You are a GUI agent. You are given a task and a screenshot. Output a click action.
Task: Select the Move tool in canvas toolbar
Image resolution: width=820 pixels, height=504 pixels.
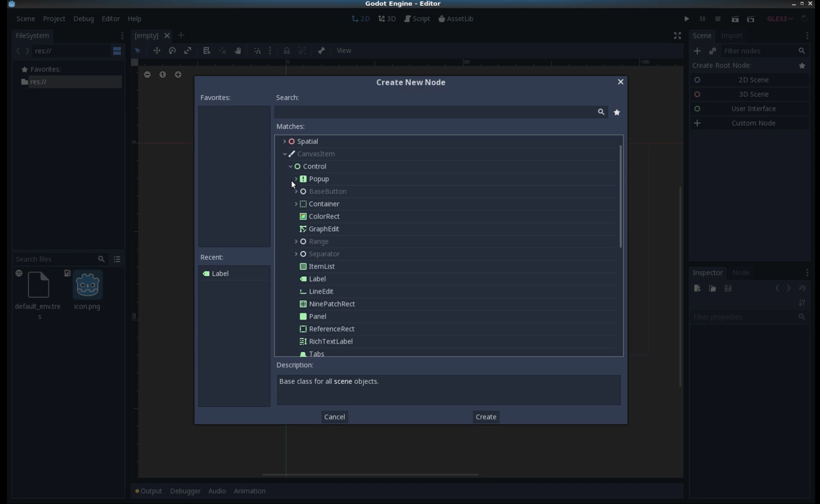pyautogui.click(x=157, y=50)
